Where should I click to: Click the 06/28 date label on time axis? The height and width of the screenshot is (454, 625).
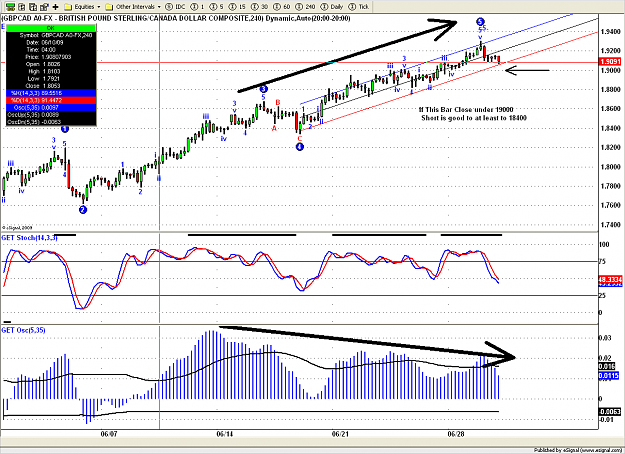pos(456,434)
